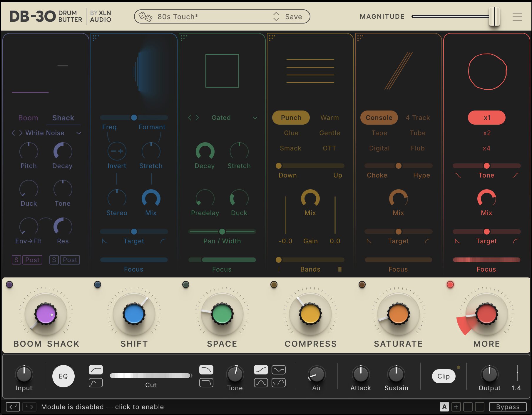Screen dimensions: 532x415
Task: Click the redo arrow icon
Action: 29,407
